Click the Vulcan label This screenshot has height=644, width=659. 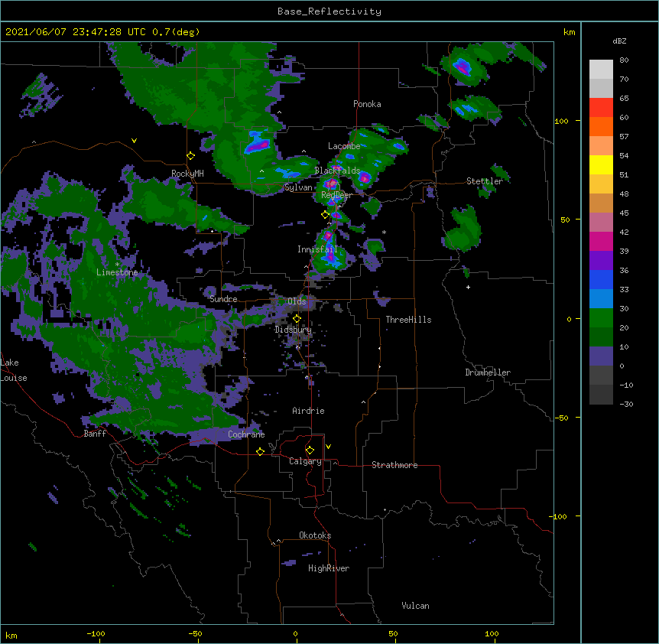click(x=415, y=606)
